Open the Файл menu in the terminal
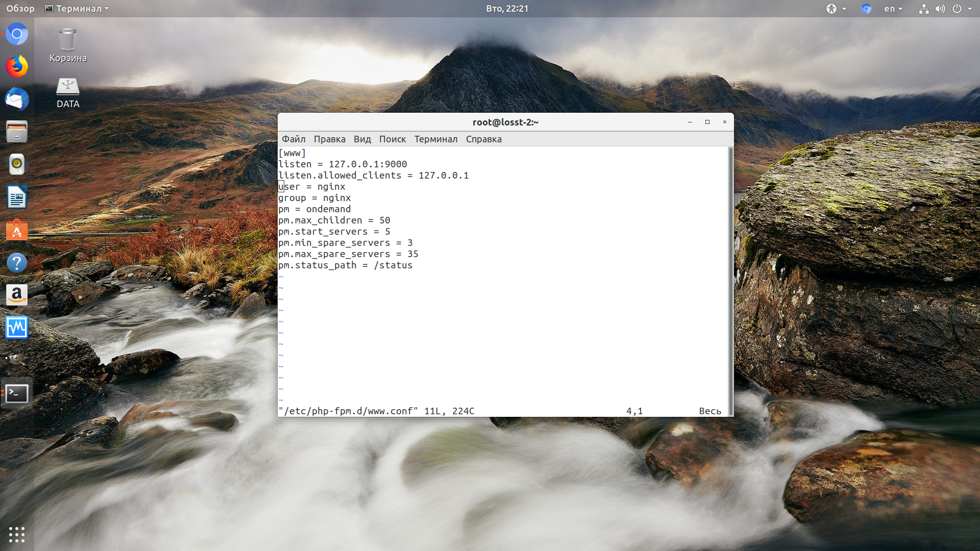This screenshot has width=980, height=551. click(293, 139)
